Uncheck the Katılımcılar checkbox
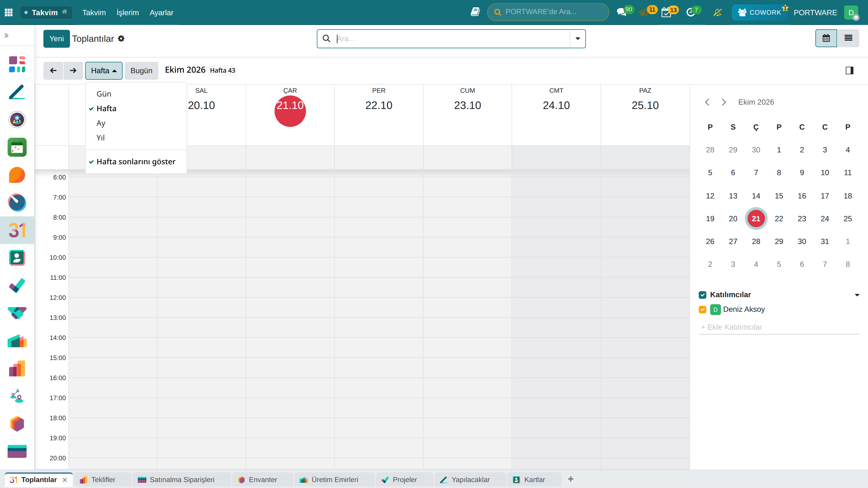The image size is (868, 488). click(703, 295)
